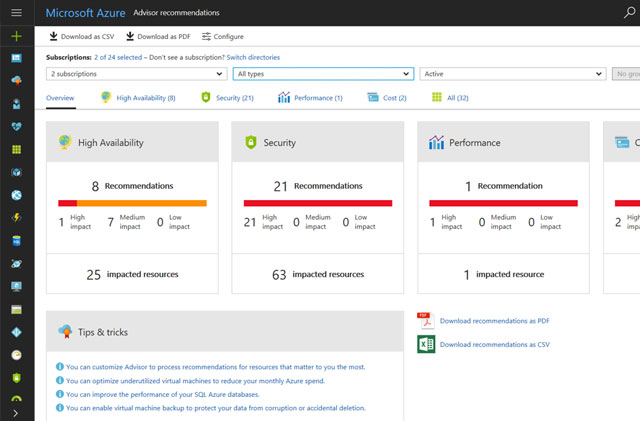
Task: Click the PDF icon beside download recommendations
Action: [426, 320]
